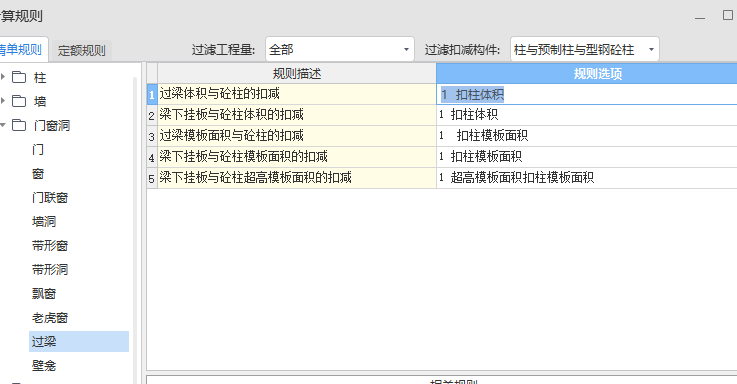Click the 规则选项 column header
The height and width of the screenshot is (384, 737).
point(587,73)
